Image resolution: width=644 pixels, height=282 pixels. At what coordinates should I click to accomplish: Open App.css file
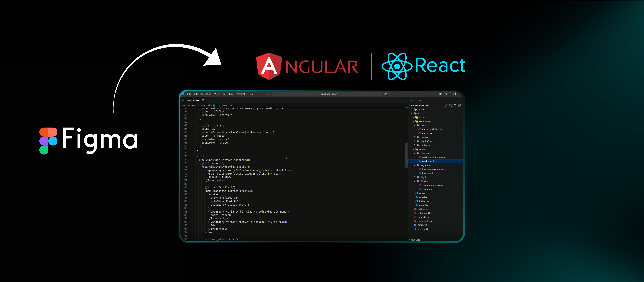click(436, 193)
